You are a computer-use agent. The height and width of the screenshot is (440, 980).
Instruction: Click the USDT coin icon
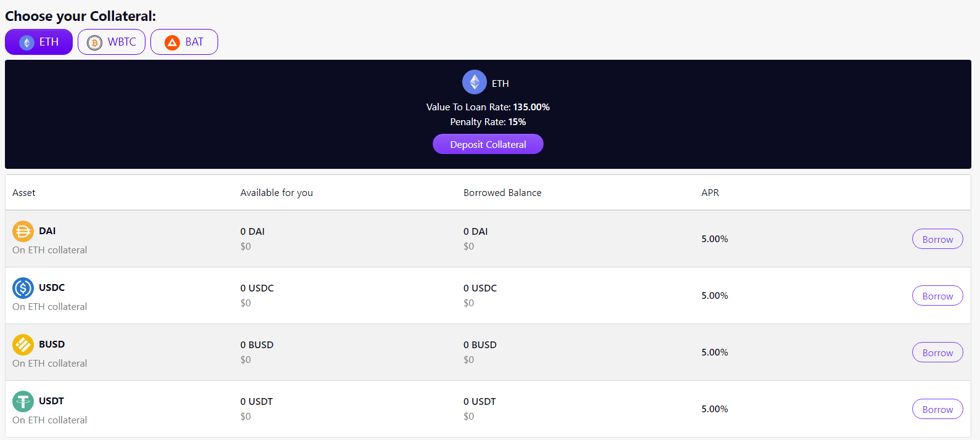coord(23,402)
